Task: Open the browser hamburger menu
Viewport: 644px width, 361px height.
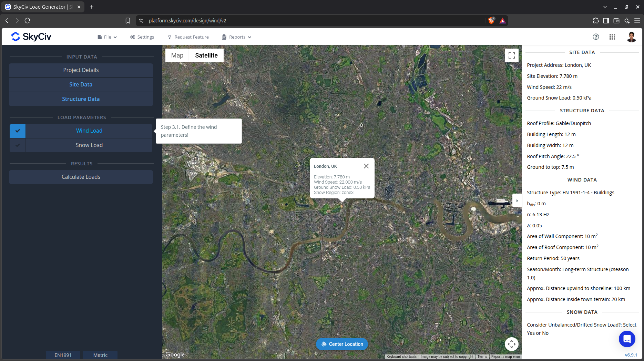Action: (637, 21)
